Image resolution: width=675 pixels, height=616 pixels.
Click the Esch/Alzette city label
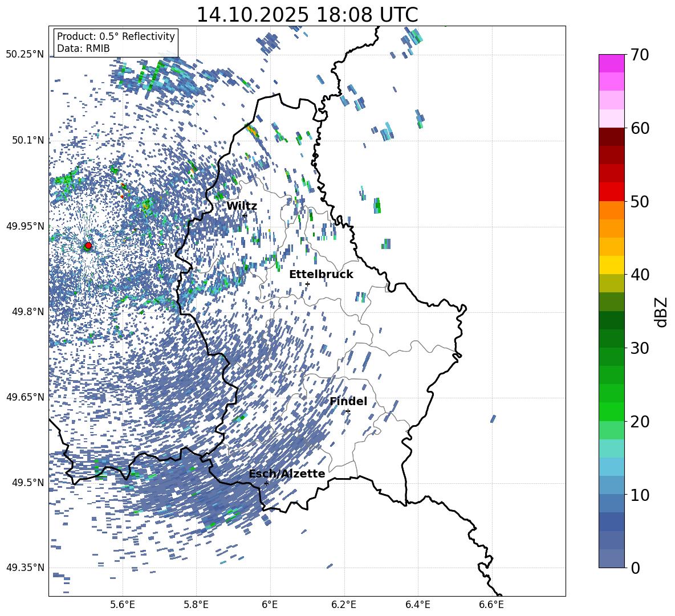coord(287,474)
